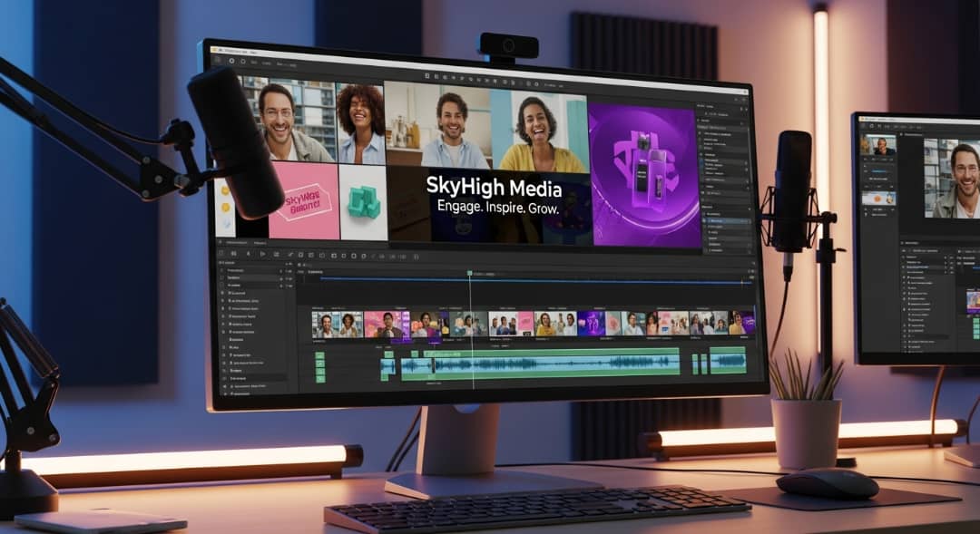Click the timeline playhead marker
This screenshot has width=980, height=534.
(x=470, y=273)
